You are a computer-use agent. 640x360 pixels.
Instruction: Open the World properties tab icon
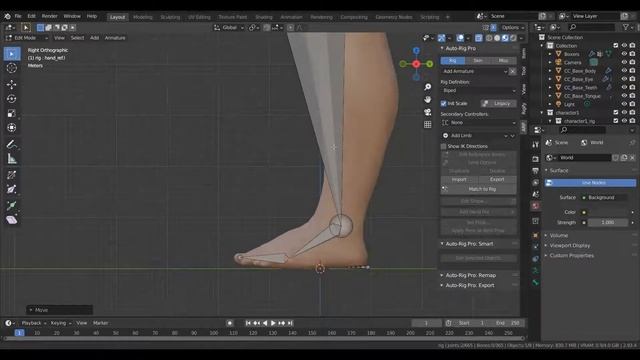pyautogui.click(x=536, y=206)
